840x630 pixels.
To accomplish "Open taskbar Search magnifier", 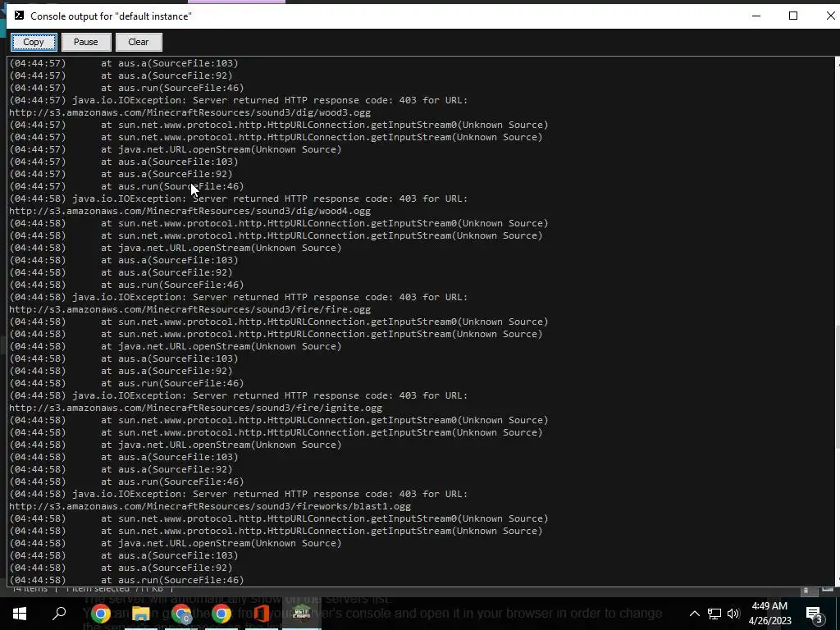I will point(59,614).
